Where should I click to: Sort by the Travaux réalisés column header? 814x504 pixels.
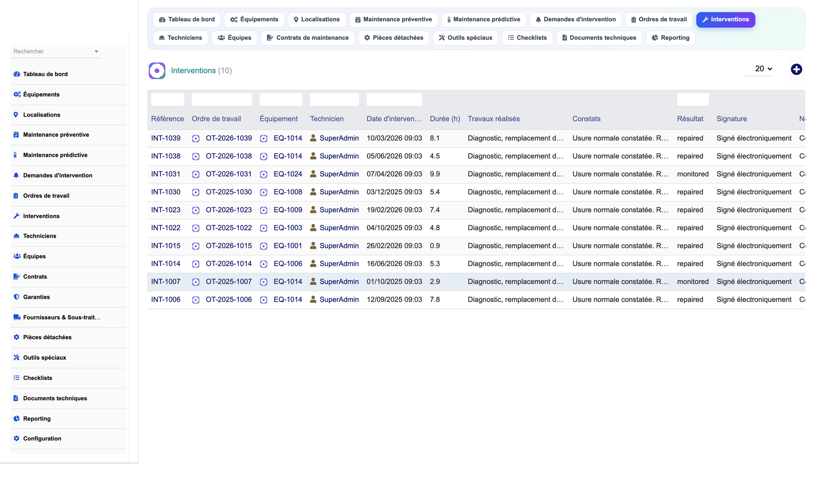(x=494, y=119)
